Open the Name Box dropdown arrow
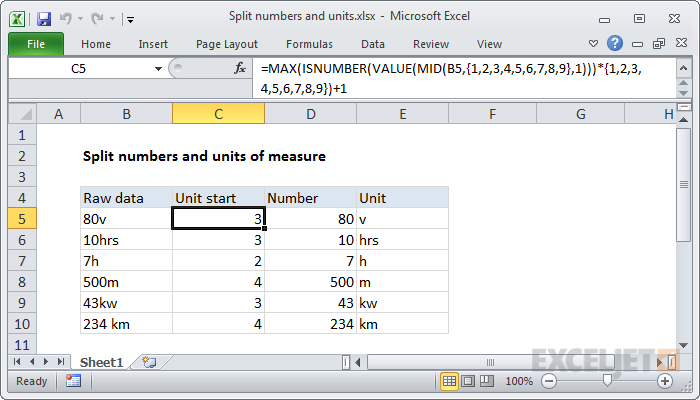This screenshot has height=400, width=700. (x=158, y=69)
